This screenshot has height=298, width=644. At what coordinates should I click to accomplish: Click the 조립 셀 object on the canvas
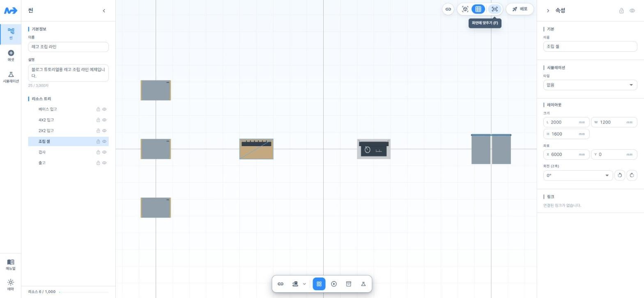[256, 149]
